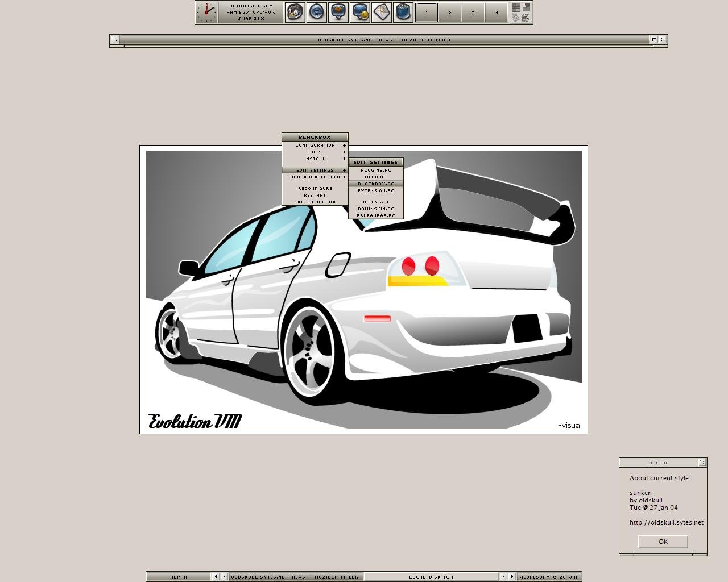
Task: Launch the envelope mail icon
Action: pos(381,12)
